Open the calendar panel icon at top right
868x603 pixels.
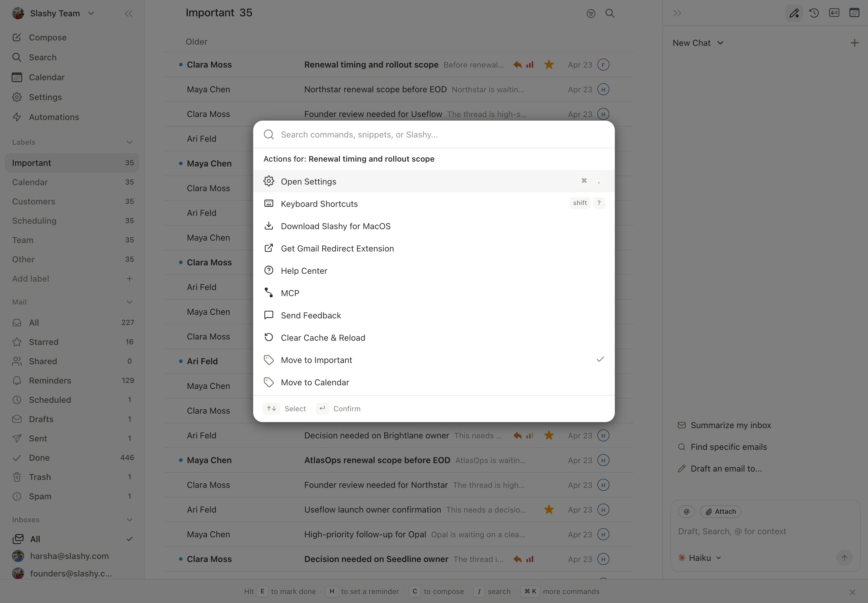(x=854, y=13)
